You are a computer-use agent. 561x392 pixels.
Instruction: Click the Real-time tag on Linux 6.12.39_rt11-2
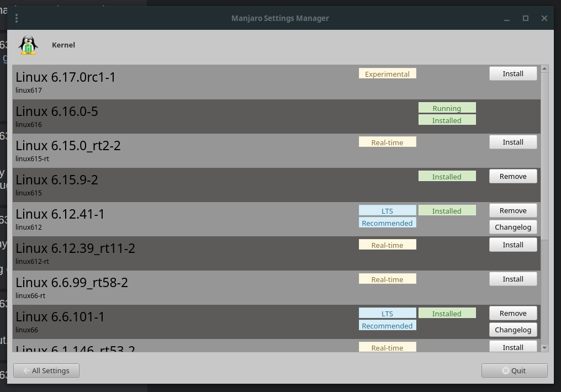[388, 245]
